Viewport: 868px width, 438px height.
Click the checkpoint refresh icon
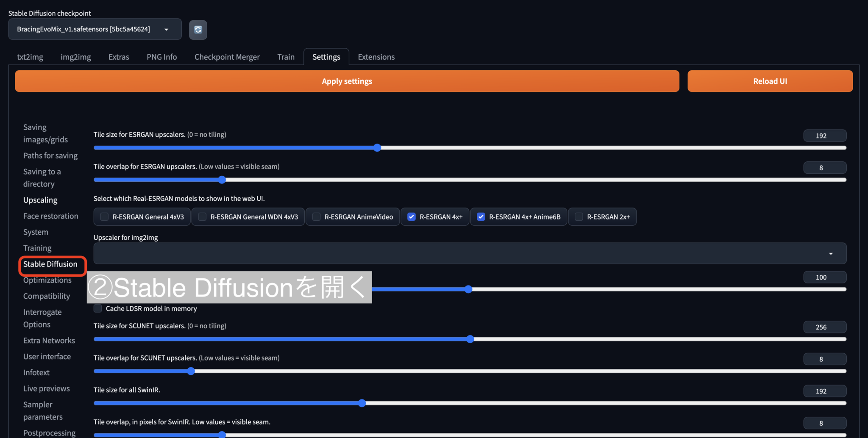[x=198, y=30]
